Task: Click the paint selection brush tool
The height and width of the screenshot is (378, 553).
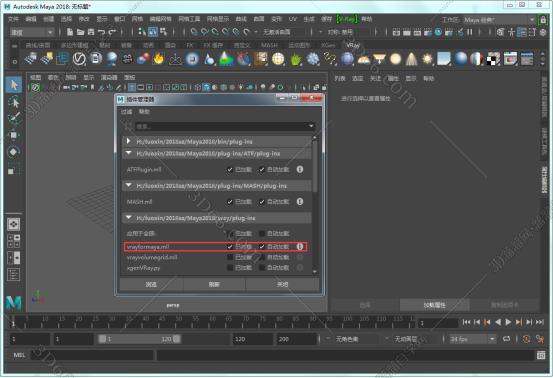Action: (x=14, y=118)
